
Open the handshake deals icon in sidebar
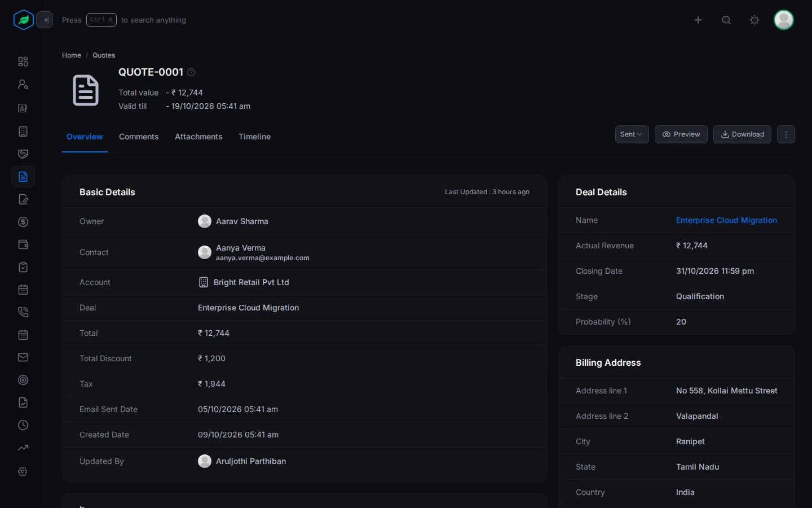pos(23,154)
